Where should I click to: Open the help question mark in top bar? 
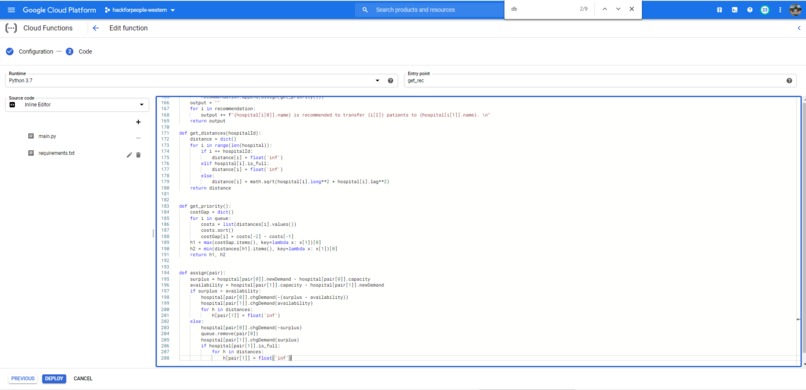749,10
